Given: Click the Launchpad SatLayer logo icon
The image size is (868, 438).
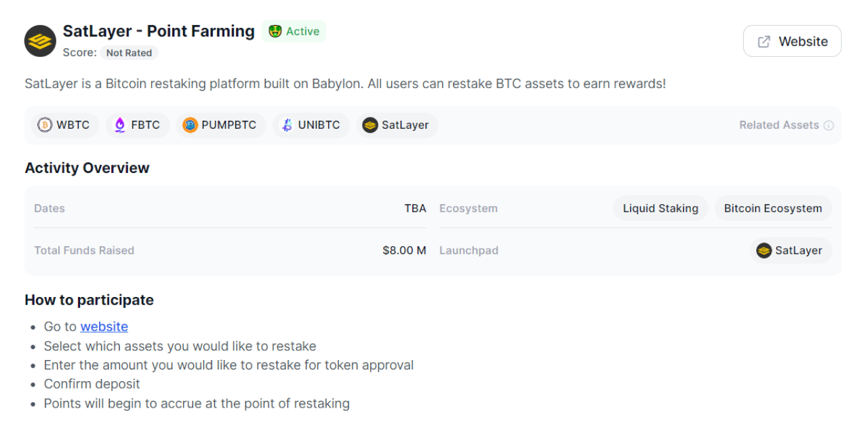Looking at the screenshot, I should (764, 250).
